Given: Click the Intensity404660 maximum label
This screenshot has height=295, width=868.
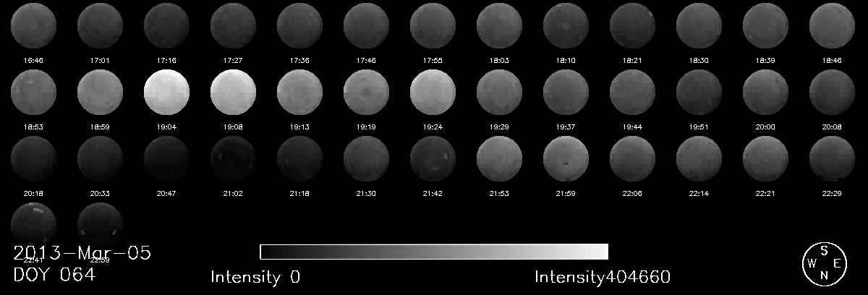Looking at the screenshot, I should pos(603,277).
